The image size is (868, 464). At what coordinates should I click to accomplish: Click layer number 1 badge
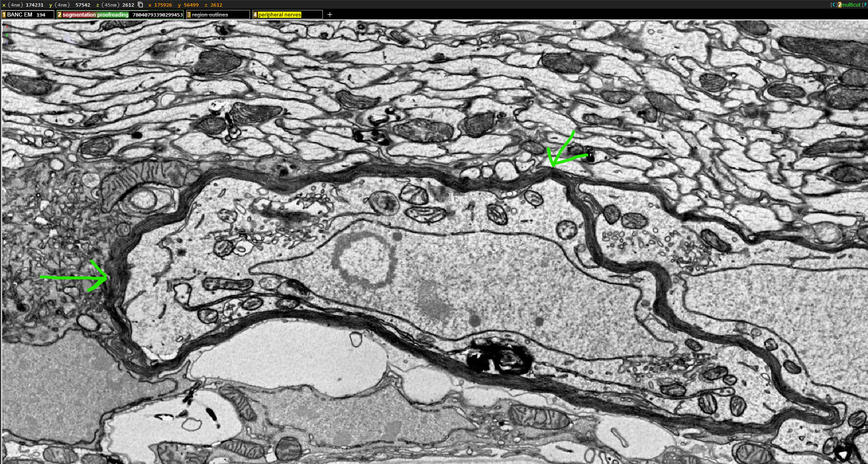click(4, 14)
